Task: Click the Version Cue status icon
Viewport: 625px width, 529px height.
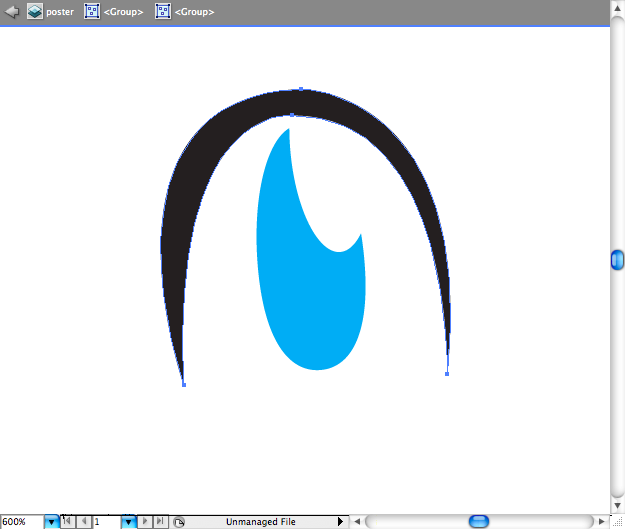Action: 179,522
